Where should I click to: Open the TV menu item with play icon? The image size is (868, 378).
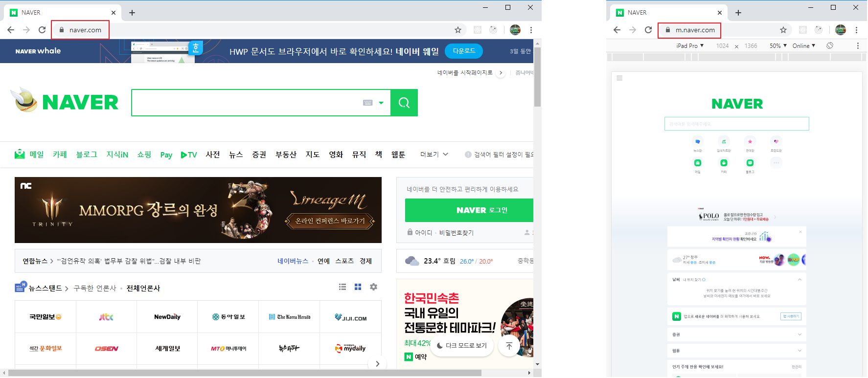189,155
